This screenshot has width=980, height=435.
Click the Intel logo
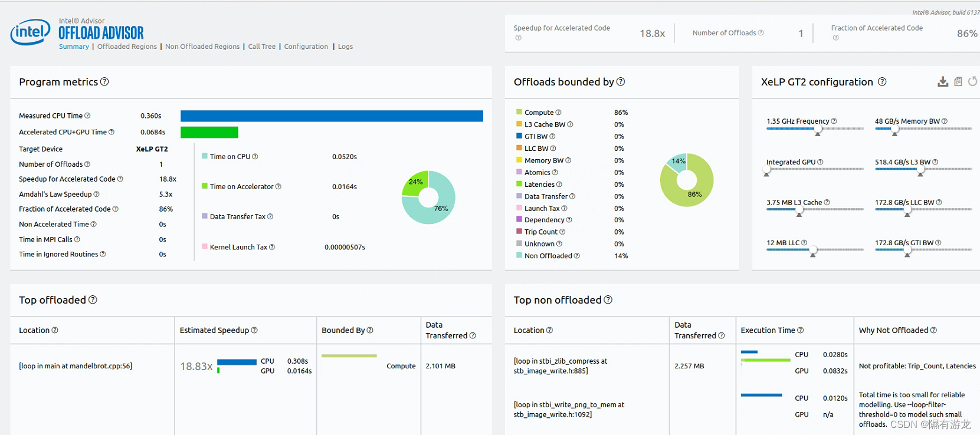(30, 32)
